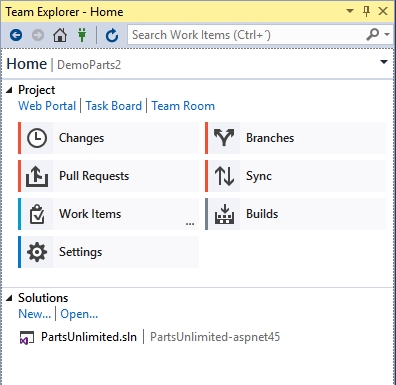Click the Back navigation arrow
This screenshot has width=396, height=385.
point(16,35)
